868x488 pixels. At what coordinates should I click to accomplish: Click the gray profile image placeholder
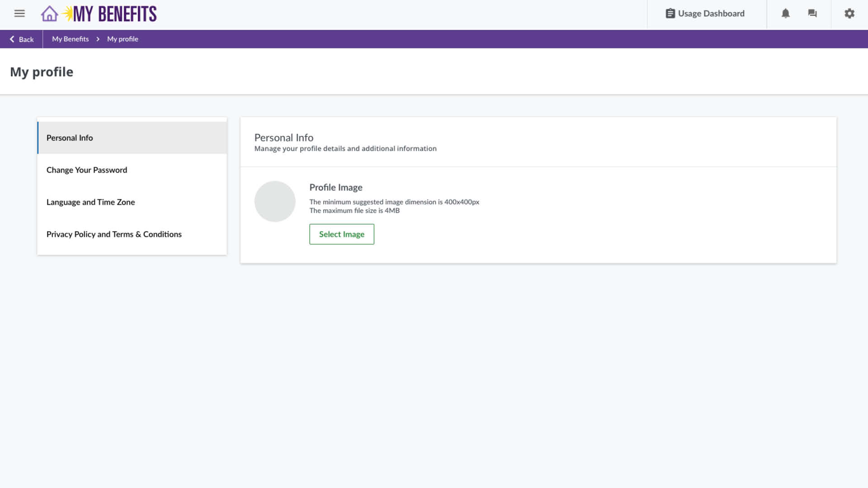pos(275,202)
